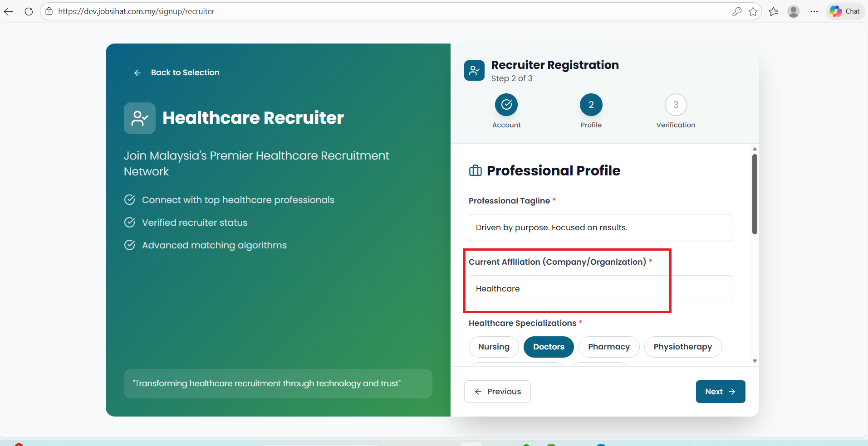Screen dimensions: 868x446
Task: Click the Professional Tagline input field
Action: click(600, 228)
